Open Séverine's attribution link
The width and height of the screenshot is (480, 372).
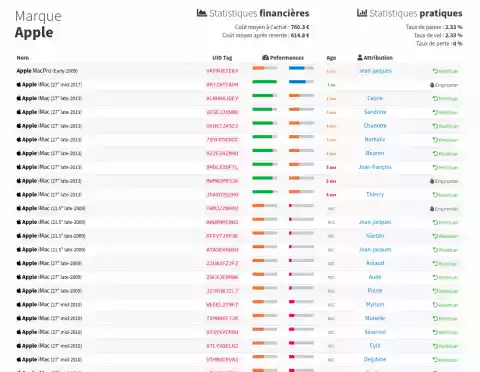375,332
